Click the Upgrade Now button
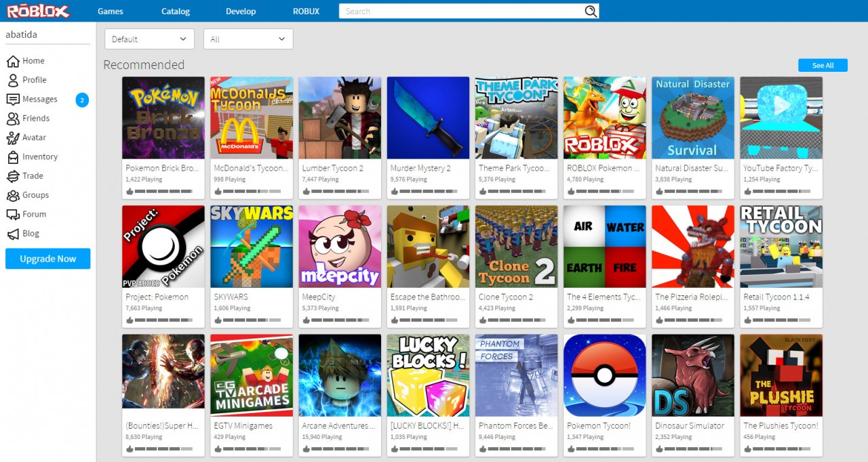Image resolution: width=868 pixels, height=462 pixels. coord(47,259)
